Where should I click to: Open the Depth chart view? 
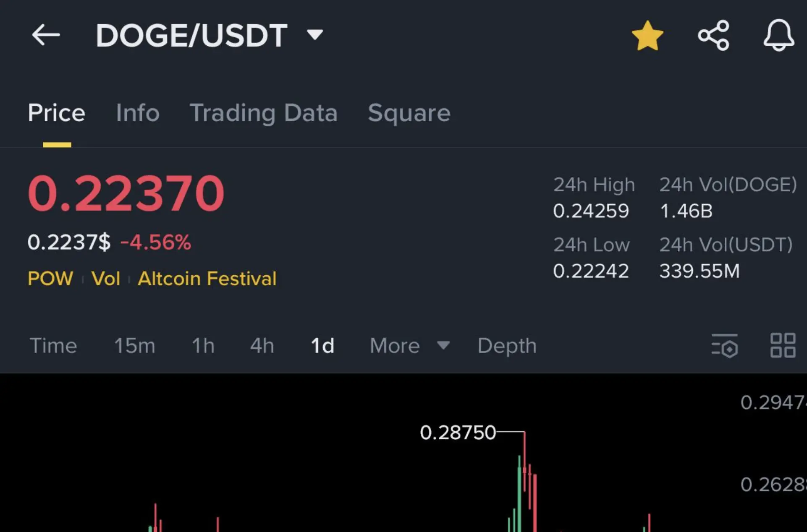(507, 346)
